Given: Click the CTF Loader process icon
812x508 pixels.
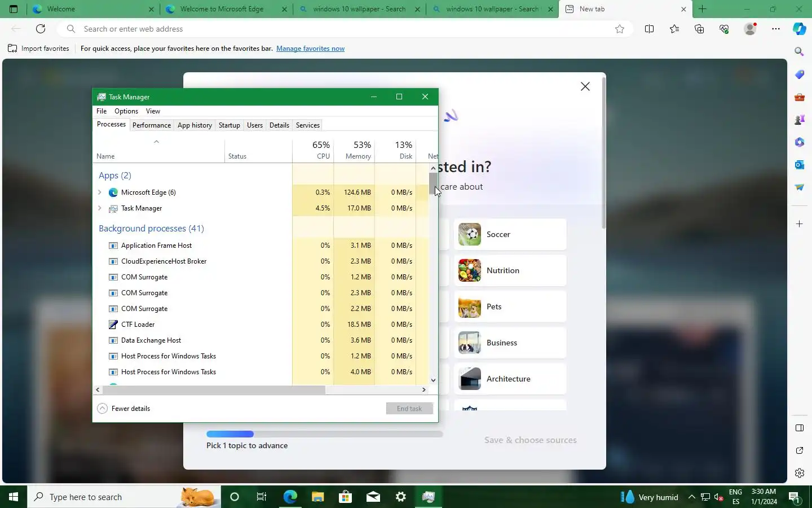Looking at the screenshot, I should pos(113,325).
